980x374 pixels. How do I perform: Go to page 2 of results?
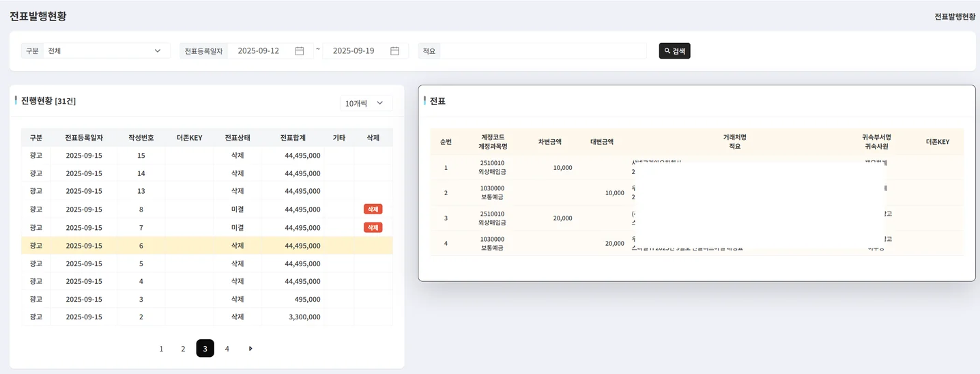(x=183, y=348)
